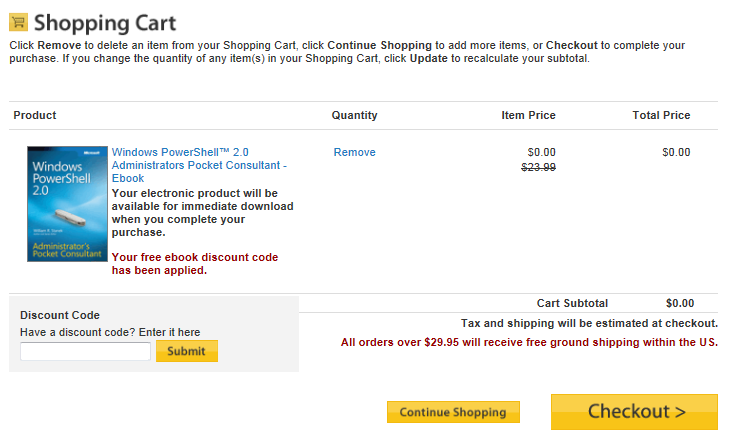Click the shopping cart icon beside the heading
The width and height of the screenshot is (730, 436).
pos(18,22)
